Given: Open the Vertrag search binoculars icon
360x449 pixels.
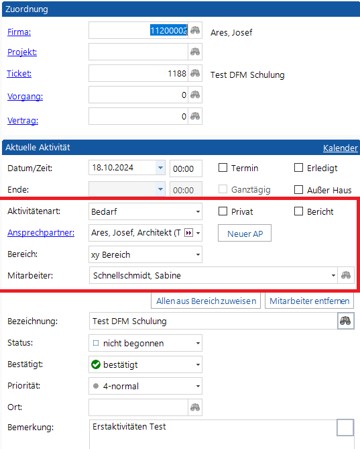Looking at the screenshot, I should [195, 116].
